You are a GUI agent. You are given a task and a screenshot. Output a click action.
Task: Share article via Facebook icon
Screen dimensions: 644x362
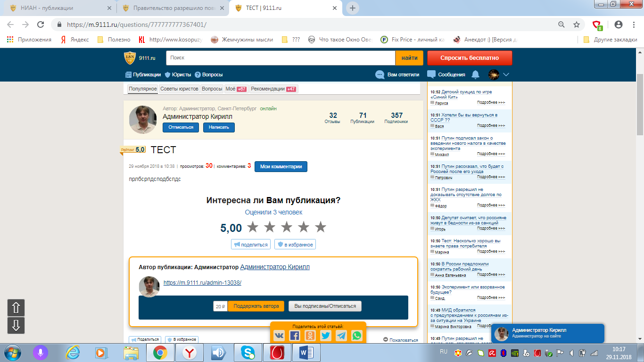click(x=295, y=335)
